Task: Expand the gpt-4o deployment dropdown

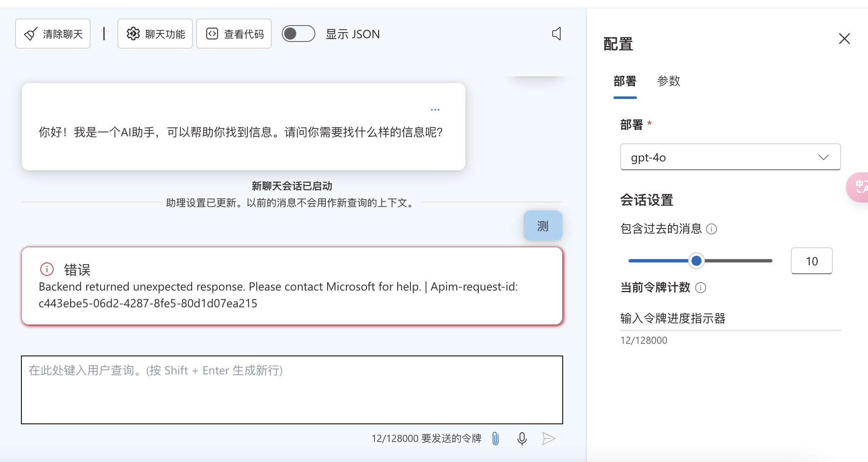Action: (730, 157)
